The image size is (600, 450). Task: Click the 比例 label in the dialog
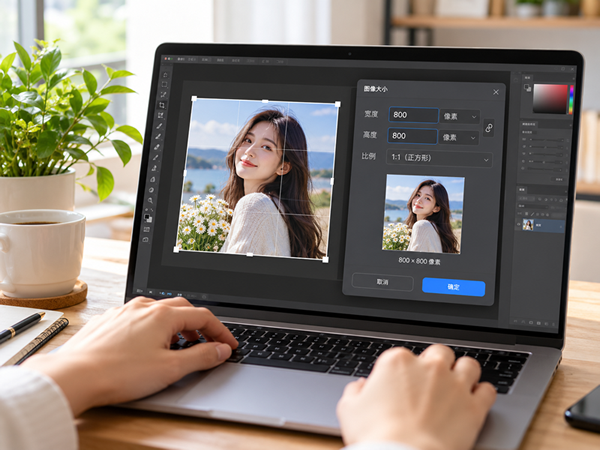(x=368, y=156)
